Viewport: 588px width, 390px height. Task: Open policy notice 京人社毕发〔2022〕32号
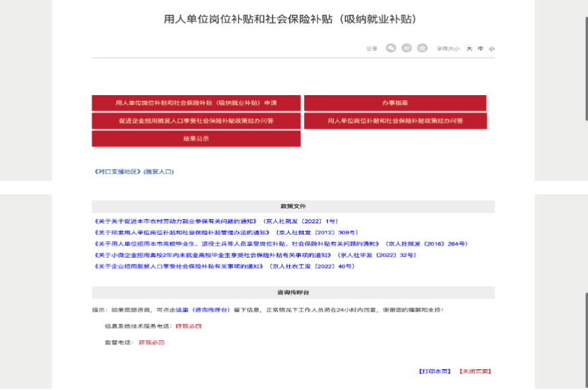[255, 255]
